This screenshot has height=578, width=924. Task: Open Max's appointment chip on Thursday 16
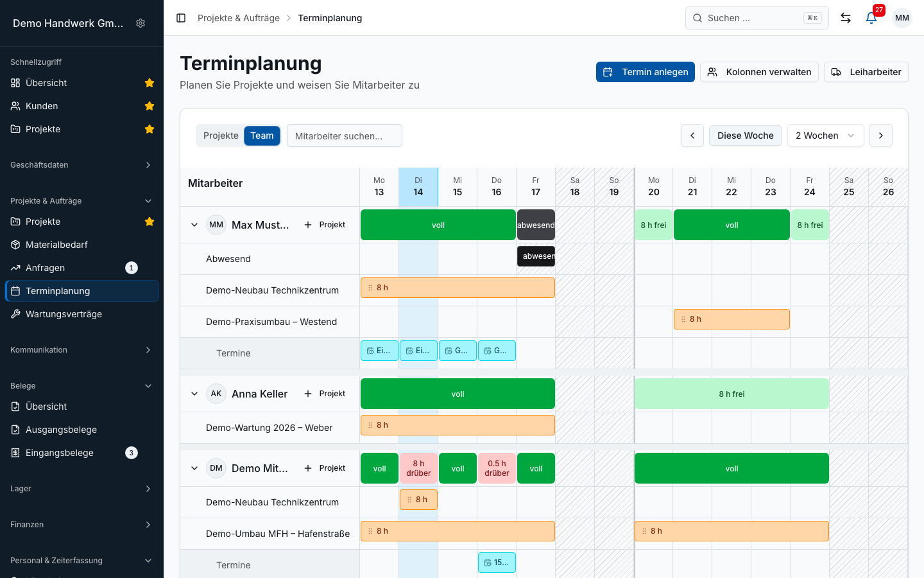tap(497, 351)
